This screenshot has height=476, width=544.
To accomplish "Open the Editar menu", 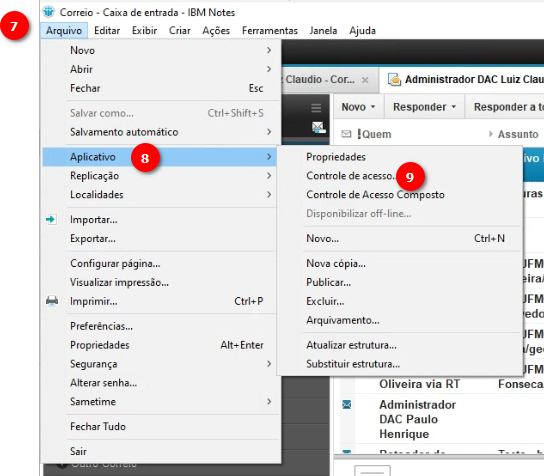I will coord(107,31).
